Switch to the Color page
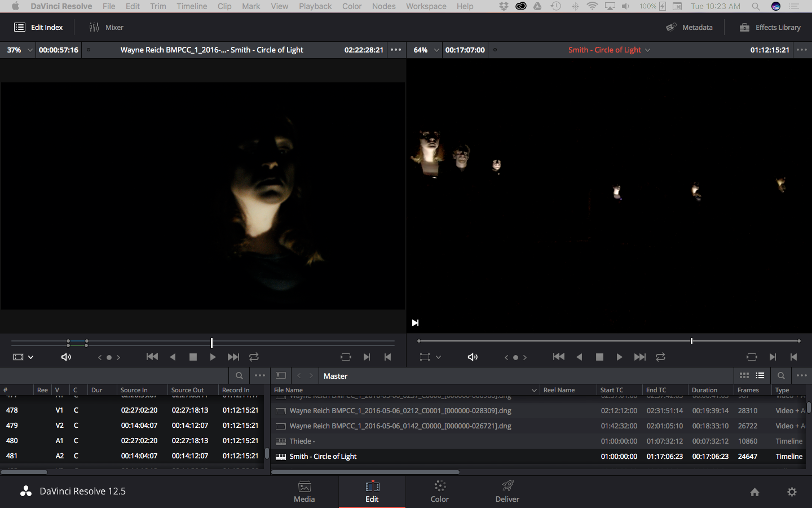The height and width of the screenshot is (508, 812). point(440,491)
